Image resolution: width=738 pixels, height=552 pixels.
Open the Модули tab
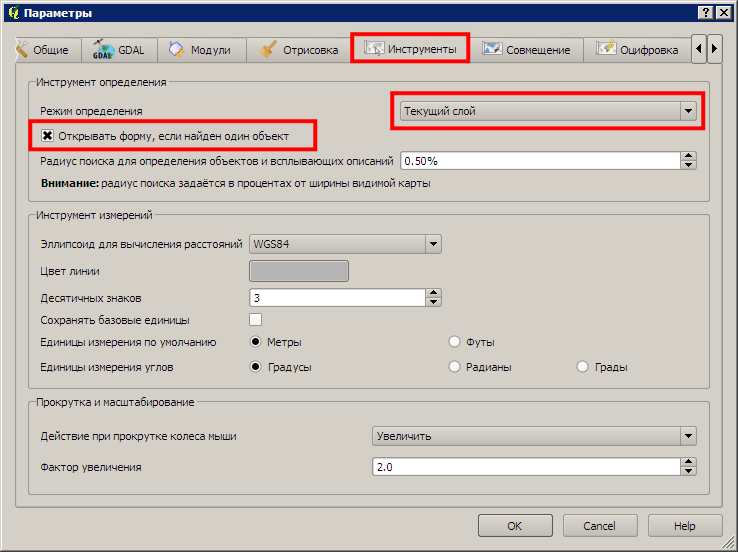[x=201, y=50]
